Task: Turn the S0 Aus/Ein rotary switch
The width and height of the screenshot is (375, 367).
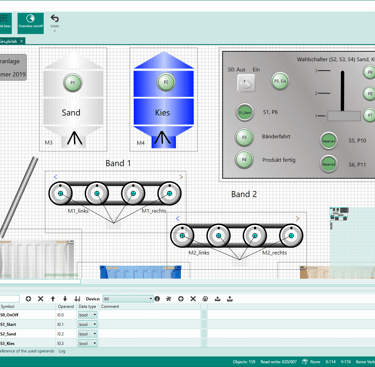Action: click(x=246, y=83)
